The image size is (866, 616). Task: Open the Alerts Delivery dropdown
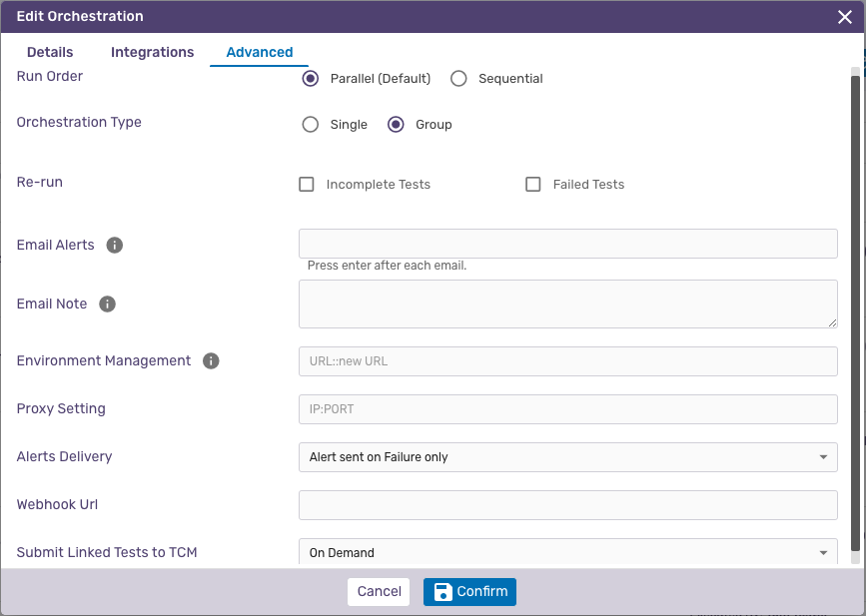click(567, 457)
